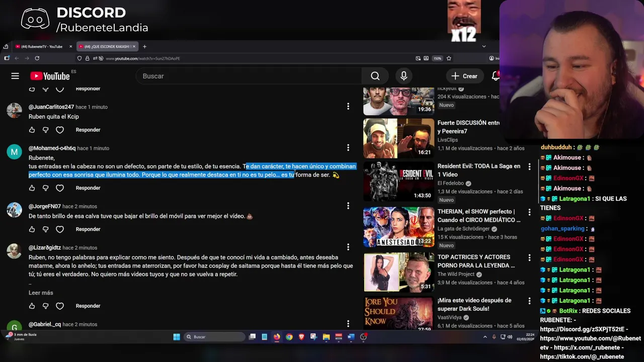Like @JorgeFN07's comment about the calva
The width and height of the screenshot is (644, 362).
click(32, 229)
